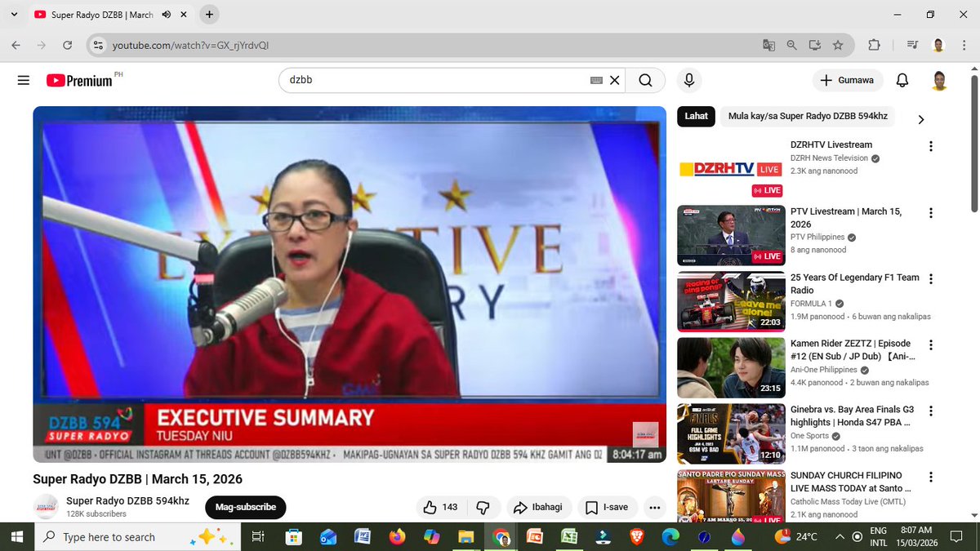This screenshot has height=551, width=980.
Task: Open options menu for Ginebra highlights video
Action: (930, 411)
